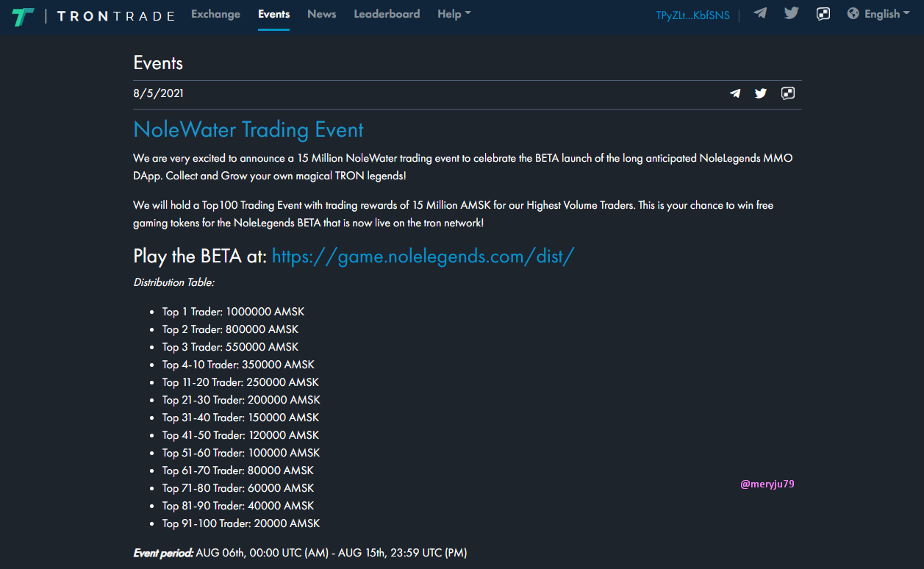Click the Top 51-60 Trader: 100000 AMSK row
The width and height of the screenshot is (924, 569).
tap(241, 453)
